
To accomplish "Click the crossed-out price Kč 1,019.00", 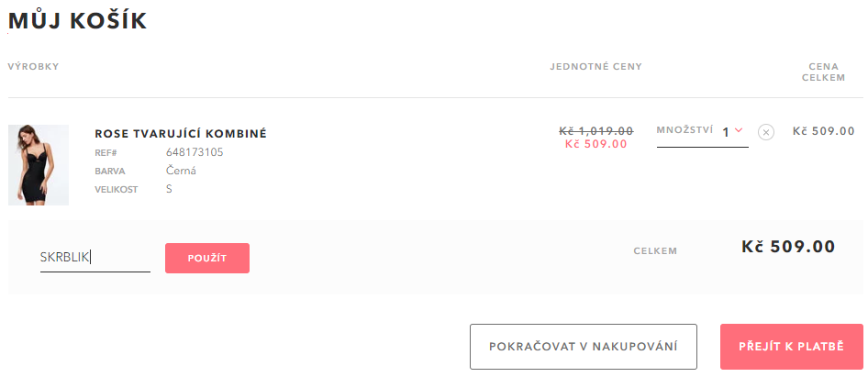I will pyautogui.click(x=596, y=131).
